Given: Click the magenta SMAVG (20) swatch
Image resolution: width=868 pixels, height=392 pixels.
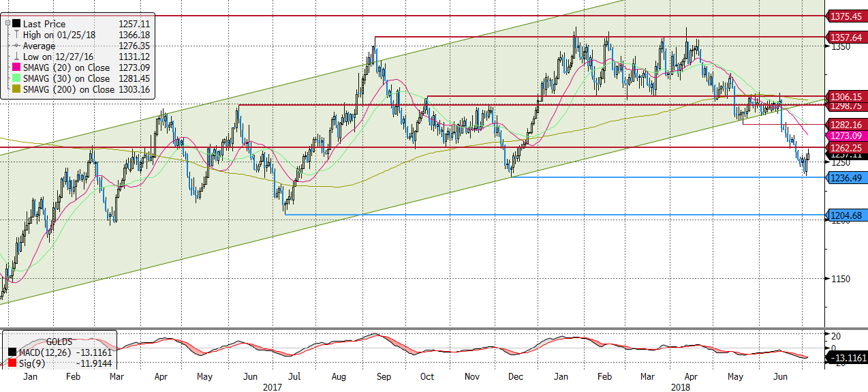Looking at the screenshot, I should tap(17, 67).
